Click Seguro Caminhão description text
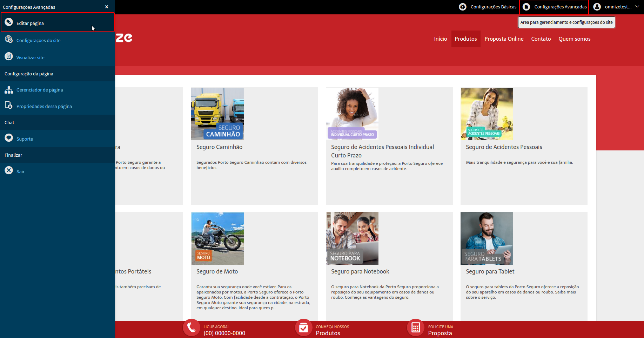The height and width of the screenshot is (338, 644). pos(251,165)
